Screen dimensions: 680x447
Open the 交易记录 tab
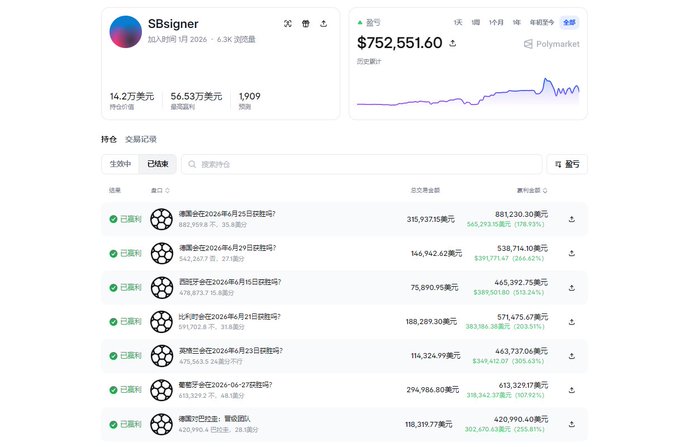(141, 139)
